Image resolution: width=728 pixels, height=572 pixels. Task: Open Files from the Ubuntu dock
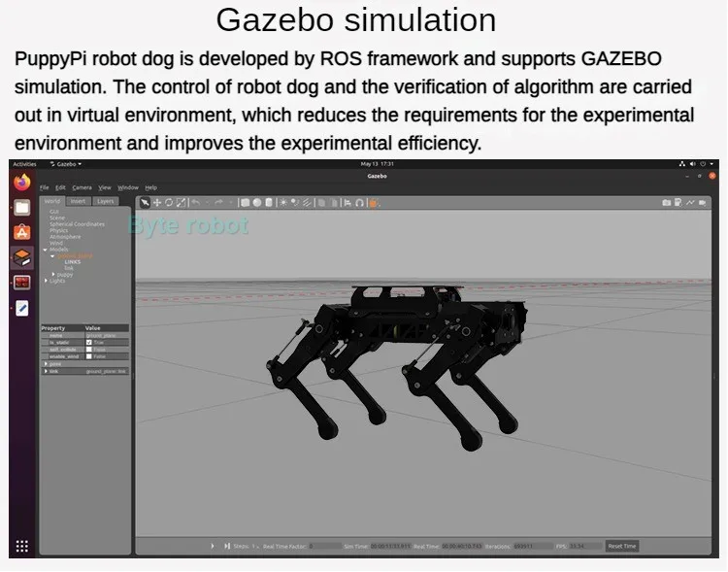tap(21, 207)
